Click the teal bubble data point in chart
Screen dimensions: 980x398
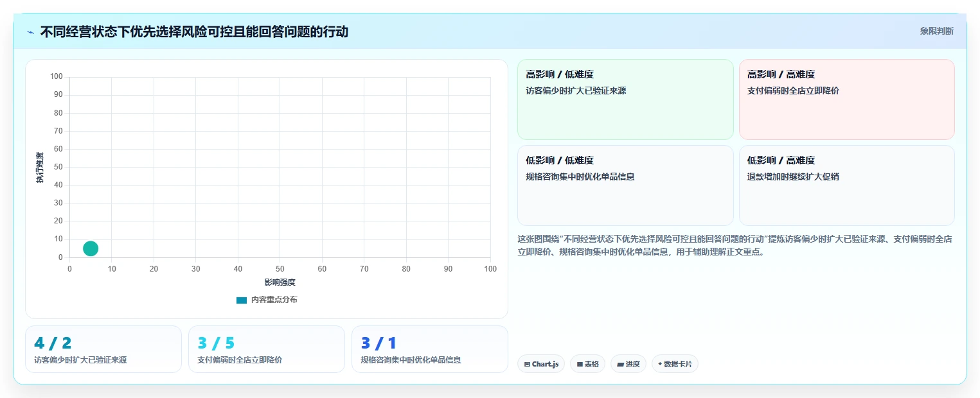pos(91,248)
